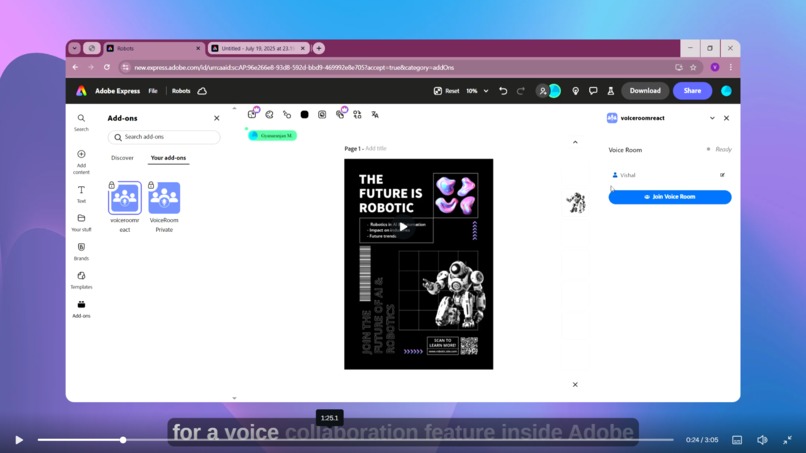Close the Add-ons panel
Image resolution: width=806 pixels, height=453 pixels.
coord(216,118)
